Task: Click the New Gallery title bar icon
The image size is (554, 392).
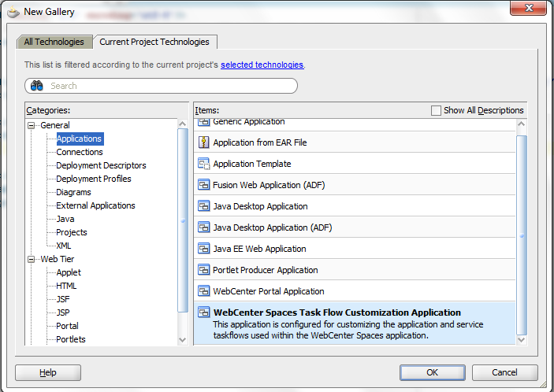Action: pos(13,13)
